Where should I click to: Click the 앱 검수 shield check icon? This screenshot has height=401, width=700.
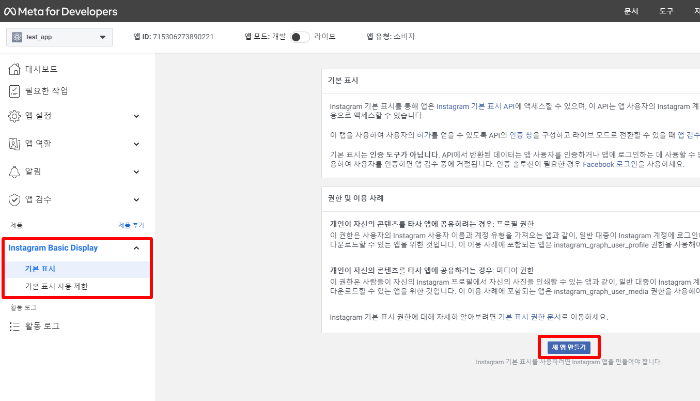point(14,200)
